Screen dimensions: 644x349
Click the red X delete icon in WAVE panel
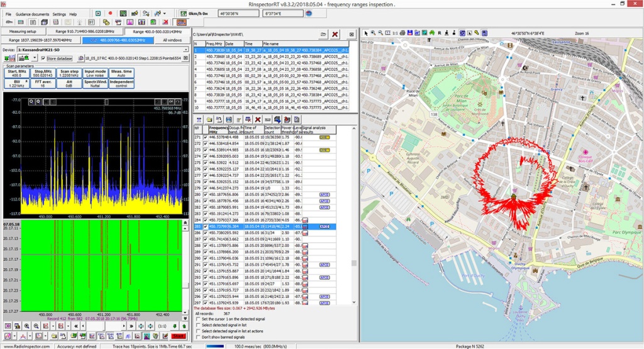coord(335,34)
